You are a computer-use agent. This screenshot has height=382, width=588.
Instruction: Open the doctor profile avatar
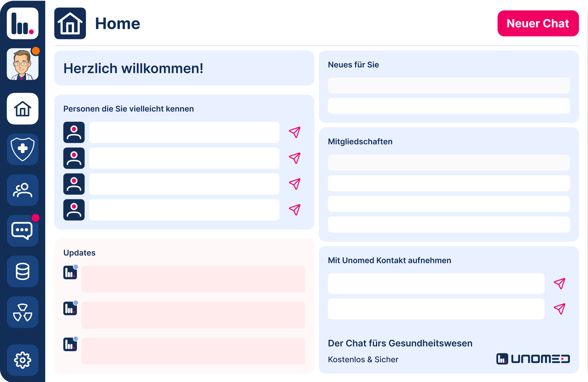coord(23,64)
